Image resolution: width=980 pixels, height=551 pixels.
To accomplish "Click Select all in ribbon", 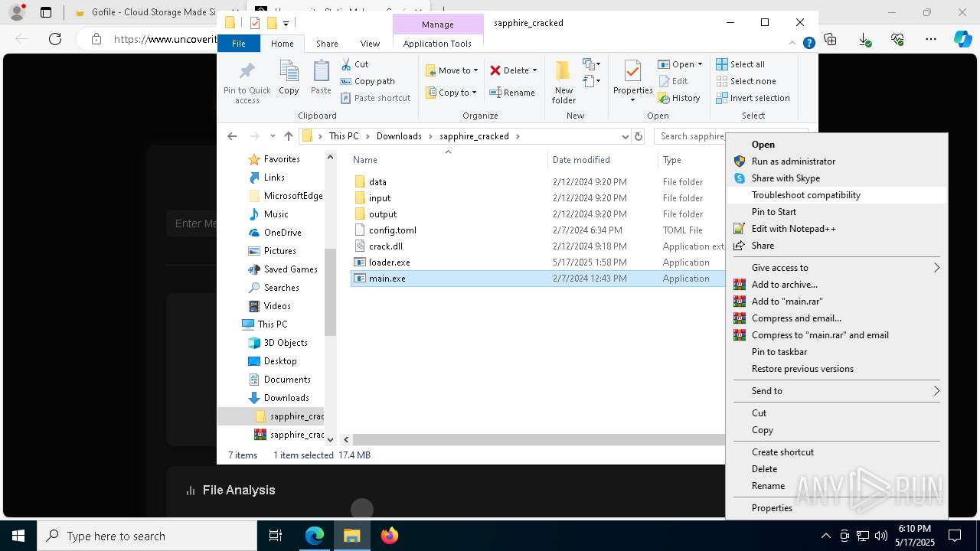I will [740, 64].
